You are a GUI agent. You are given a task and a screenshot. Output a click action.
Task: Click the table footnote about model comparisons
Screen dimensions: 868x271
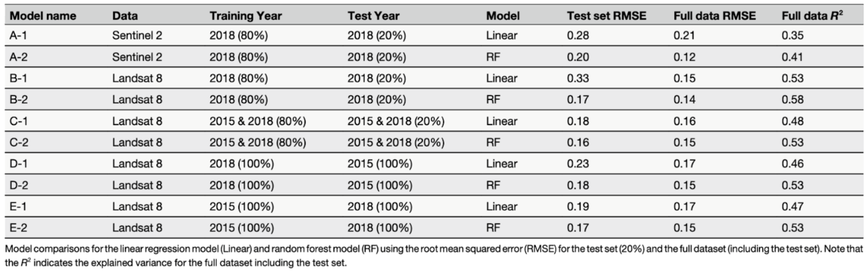(x=433, y=256)
